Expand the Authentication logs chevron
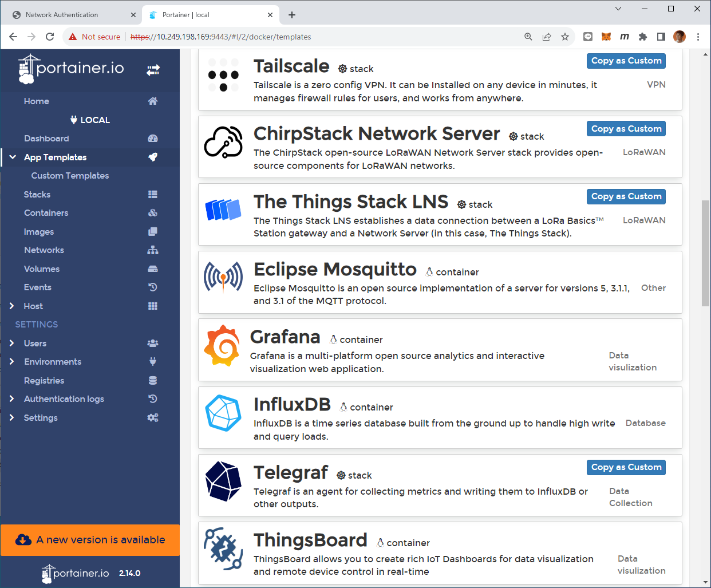 [12, 399]
